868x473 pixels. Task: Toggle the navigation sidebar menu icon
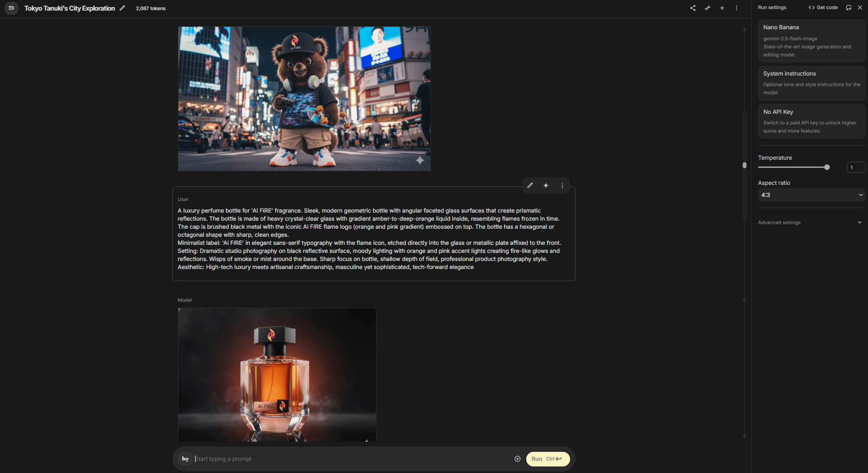pyautogui.click(x=11, y=8)
